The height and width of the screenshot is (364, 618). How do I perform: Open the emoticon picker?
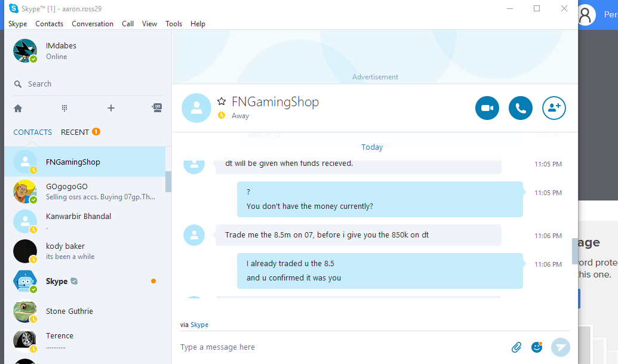[537, 347]
